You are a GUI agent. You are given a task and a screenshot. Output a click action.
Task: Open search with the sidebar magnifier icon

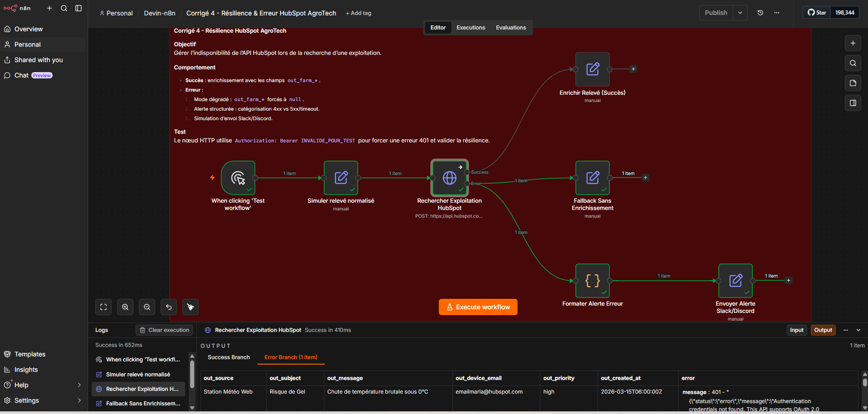tap(64, 8)
